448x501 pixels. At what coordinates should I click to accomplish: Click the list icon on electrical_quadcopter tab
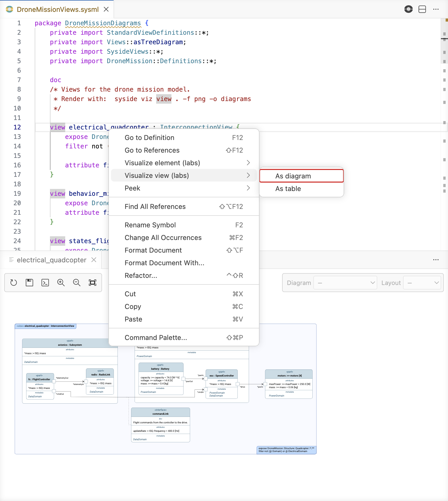[11, 260]
